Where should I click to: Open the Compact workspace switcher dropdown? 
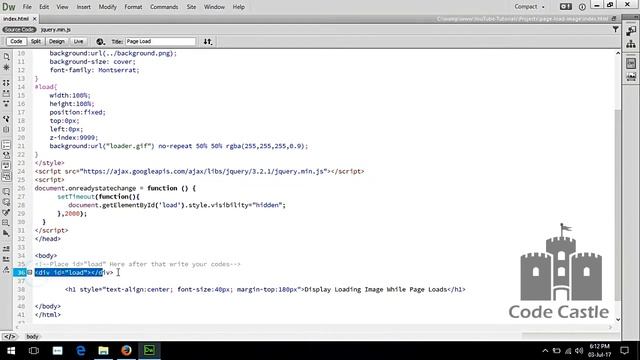[x=529, y=7]
